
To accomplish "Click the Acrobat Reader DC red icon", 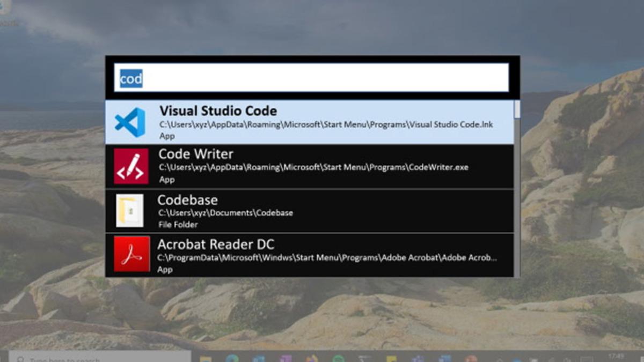I will pyautogui.click(x=131, y=254).
